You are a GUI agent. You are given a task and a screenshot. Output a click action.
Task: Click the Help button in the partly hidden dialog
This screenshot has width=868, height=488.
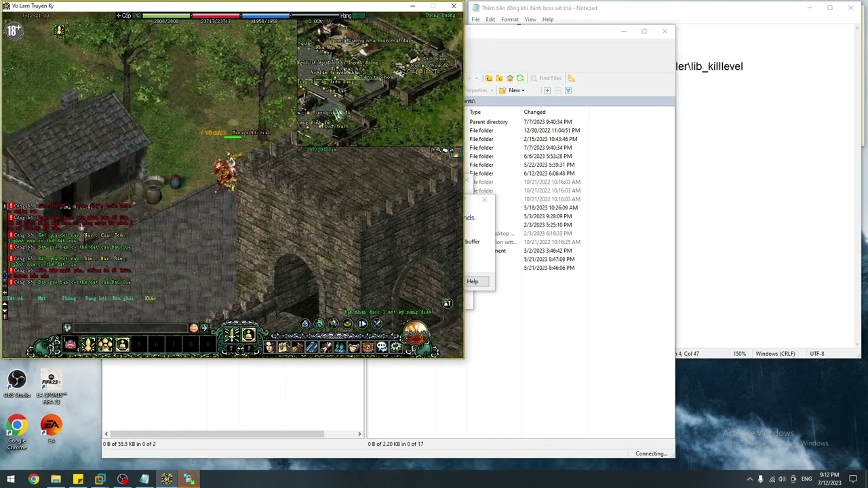[x=472, y=281]
